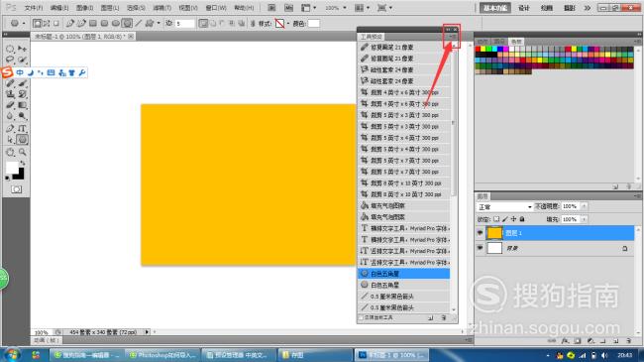Choose Ellipse shape in options bar
Image resolution: width=644 pixels, height=362 pixels.
tap(116, 24)
